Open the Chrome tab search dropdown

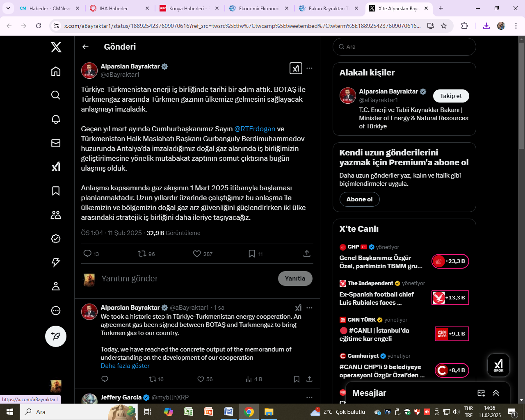pos(8,8)
